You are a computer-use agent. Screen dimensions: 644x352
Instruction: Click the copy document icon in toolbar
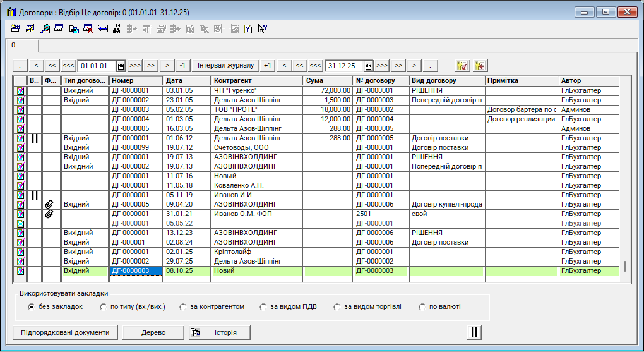(73, 28)
